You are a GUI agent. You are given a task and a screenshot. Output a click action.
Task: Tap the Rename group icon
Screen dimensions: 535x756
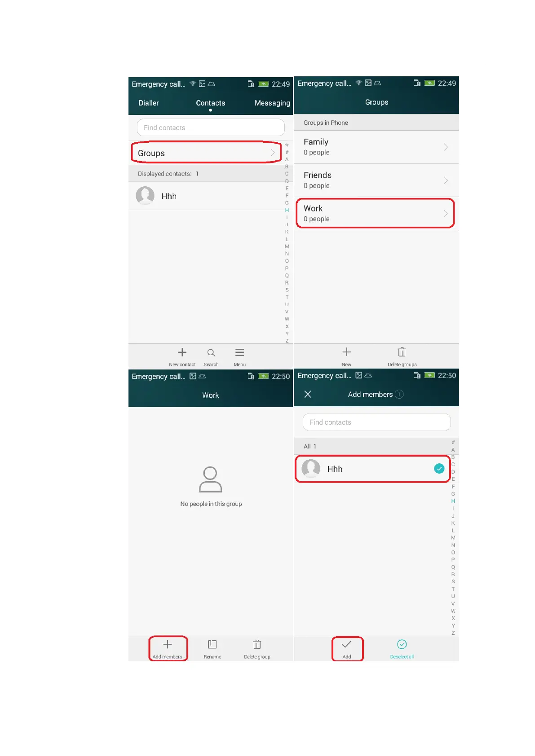(x=212, y=645)
